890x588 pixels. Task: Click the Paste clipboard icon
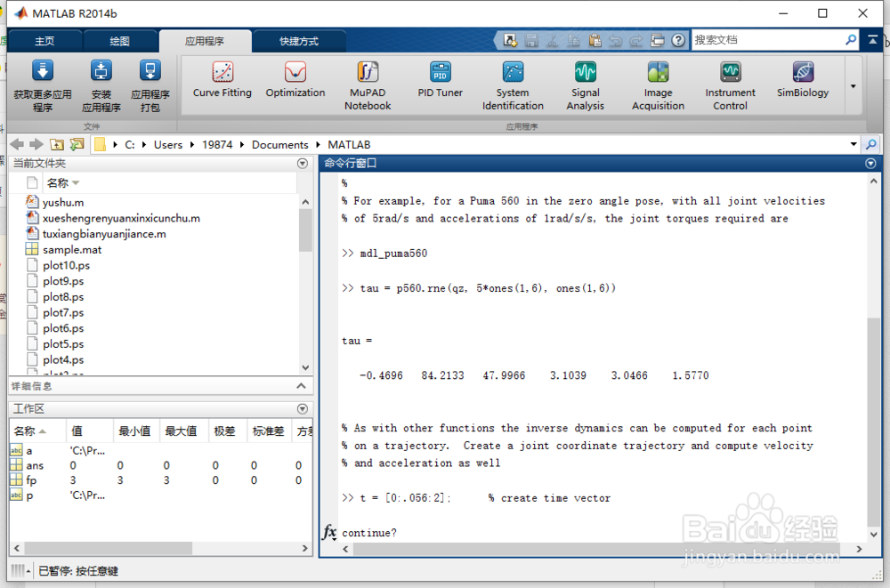click(595, 40)
